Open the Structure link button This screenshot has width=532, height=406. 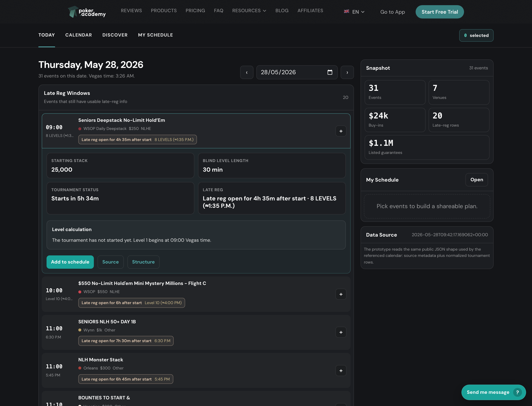(x=144, y=262)
